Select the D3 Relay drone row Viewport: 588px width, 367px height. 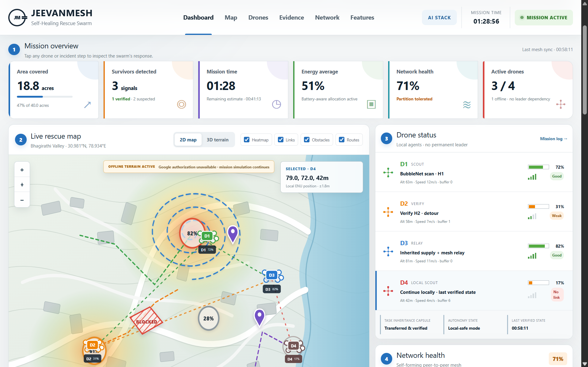pyautogui.click(x=474, y=251)
